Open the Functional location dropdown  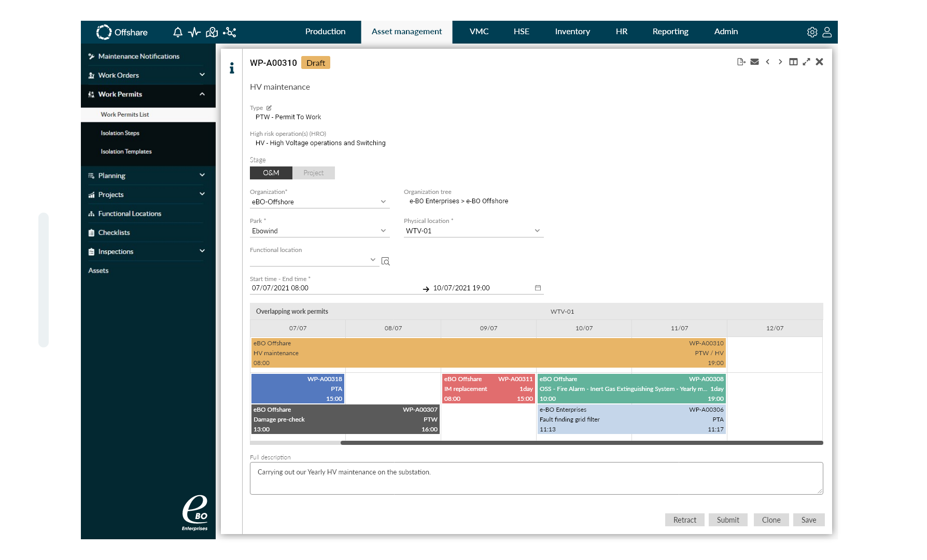314,260
